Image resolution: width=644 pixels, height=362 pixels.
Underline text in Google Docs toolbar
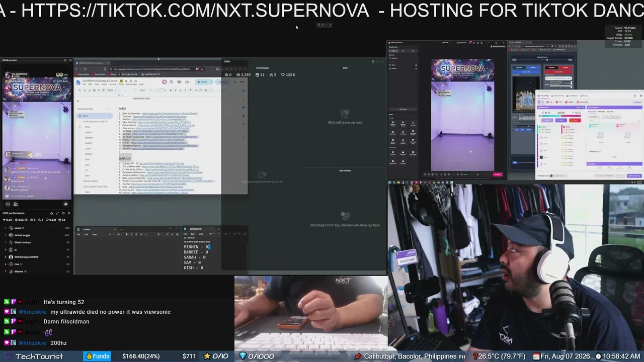click(x=180, y=90)
